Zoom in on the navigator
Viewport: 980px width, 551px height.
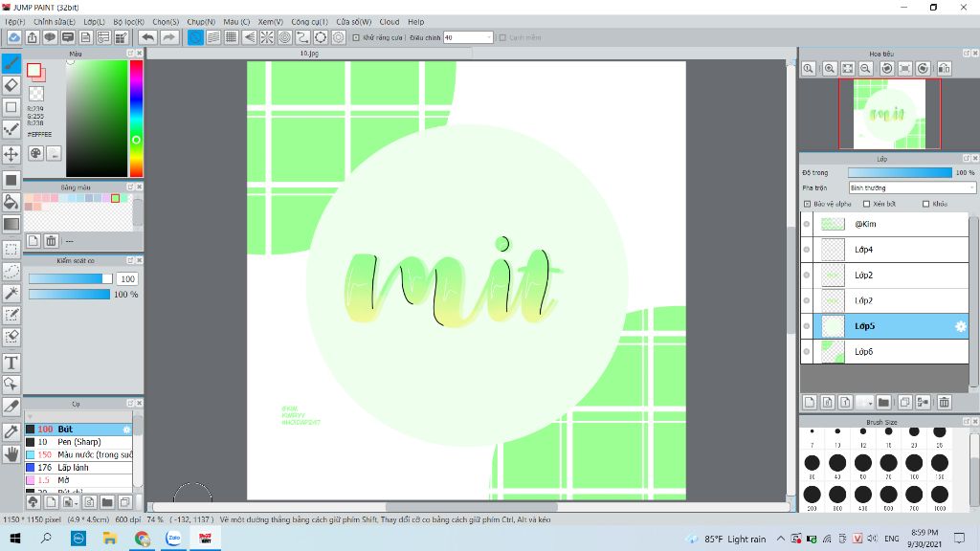830,69
